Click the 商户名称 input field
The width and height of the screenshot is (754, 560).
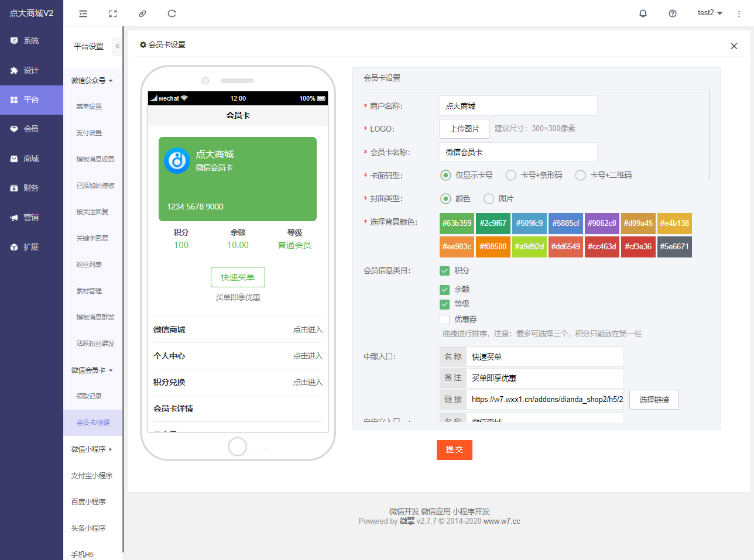click(x=519, y=106)
